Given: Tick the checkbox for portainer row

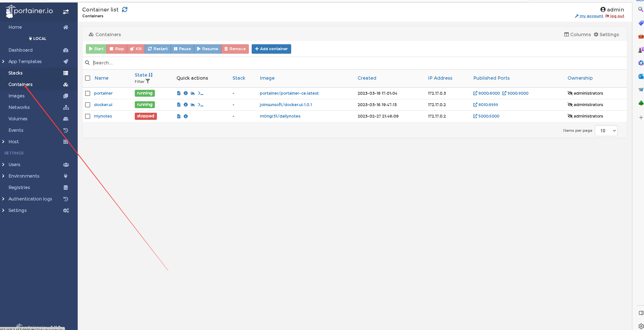Looking at the screenshot, I should 88,93.
